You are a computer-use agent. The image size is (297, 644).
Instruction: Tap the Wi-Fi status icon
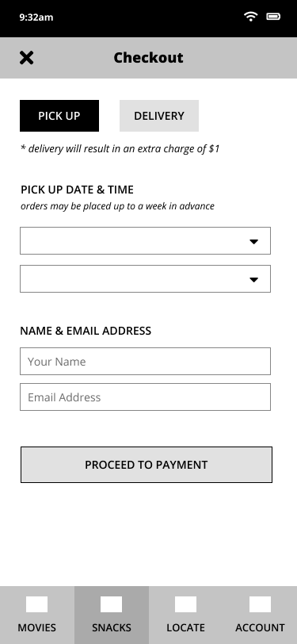pos(250,17)
